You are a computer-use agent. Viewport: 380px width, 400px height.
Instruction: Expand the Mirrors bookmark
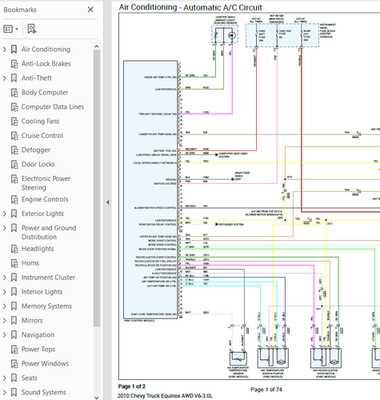tap(4, 320)
